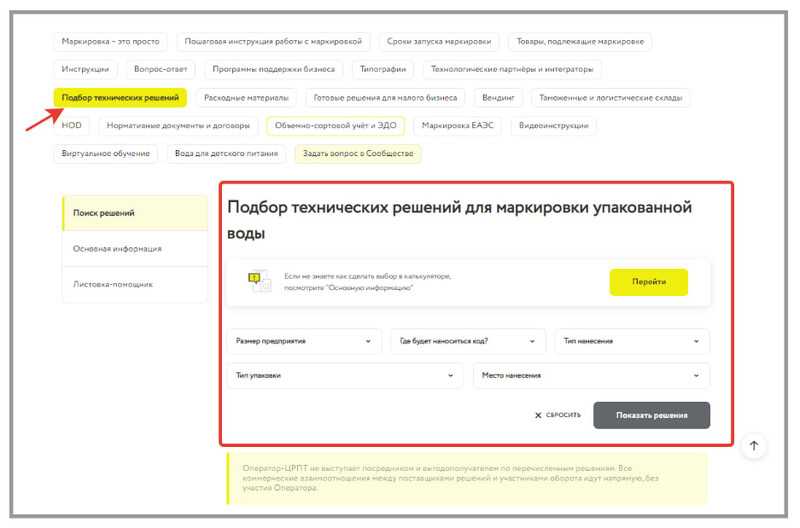Click the scroll-to-top arrow icon
The height and width of the screenshot is (528, 800).
(754, 445)
